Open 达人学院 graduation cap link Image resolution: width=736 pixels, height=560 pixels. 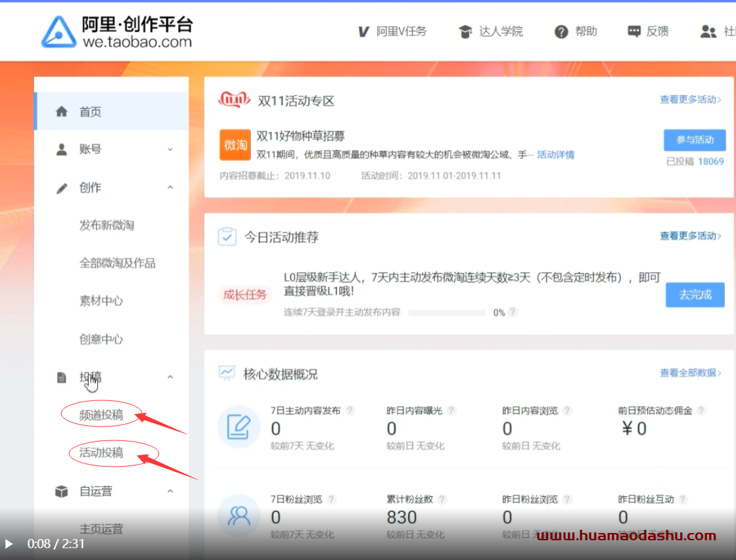pos(466,32)
